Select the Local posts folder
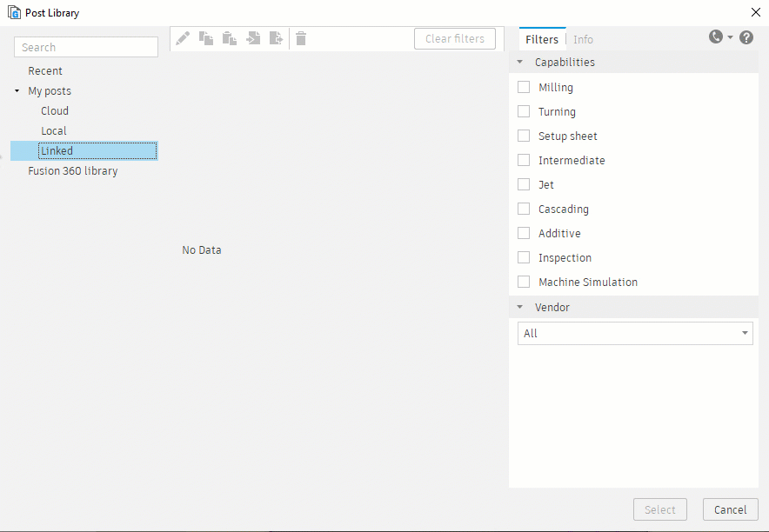This screenshot has height=532, width=769. pos(54,130)
